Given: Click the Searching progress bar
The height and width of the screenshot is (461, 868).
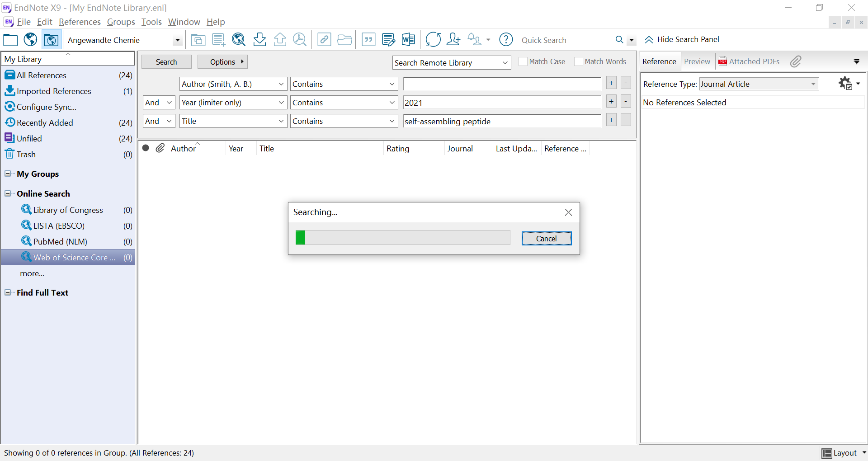Looking at the screenshot, I should pyautogui.click(x=403, y=238).
